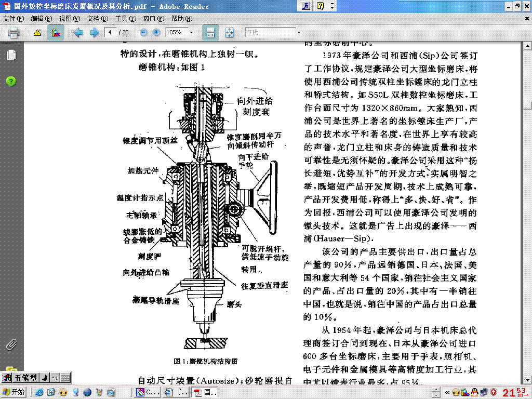Image resolution: width=532 pixels, height=399 pixels.
Task: Click the Find search text box
Action: [x=270, y=32]
